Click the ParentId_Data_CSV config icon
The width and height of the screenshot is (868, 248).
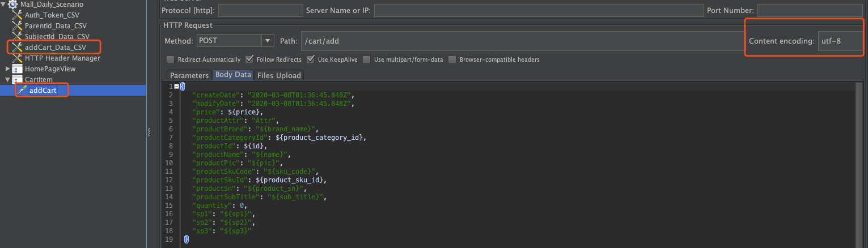point(17,26)
